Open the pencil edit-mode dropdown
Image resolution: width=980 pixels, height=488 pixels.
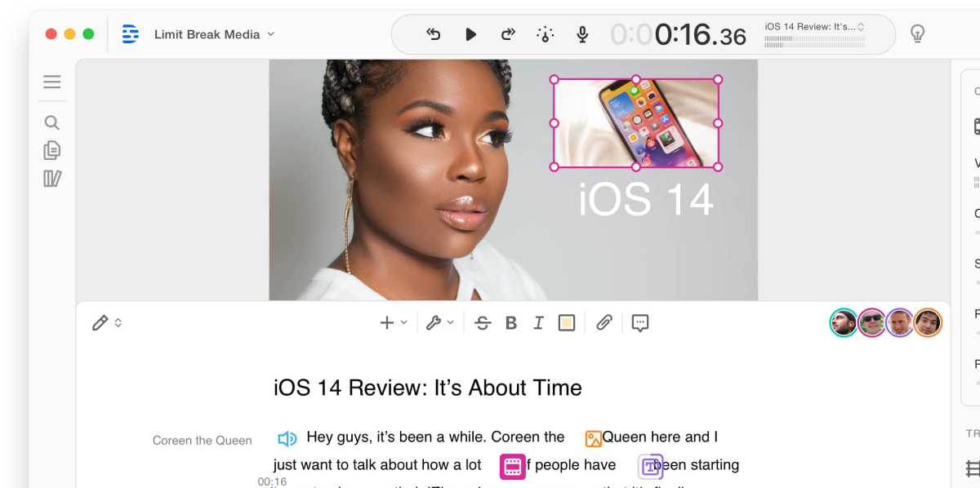click(x=107, y=323)
